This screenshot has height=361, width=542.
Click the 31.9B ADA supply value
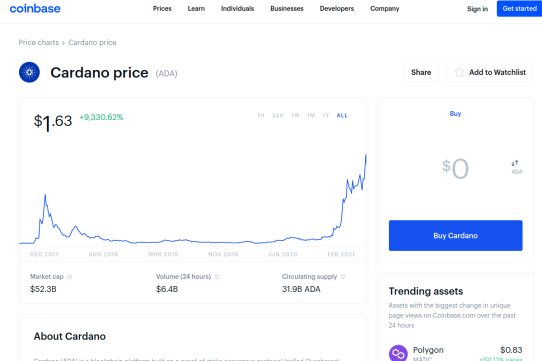click(x=301, y=289)
